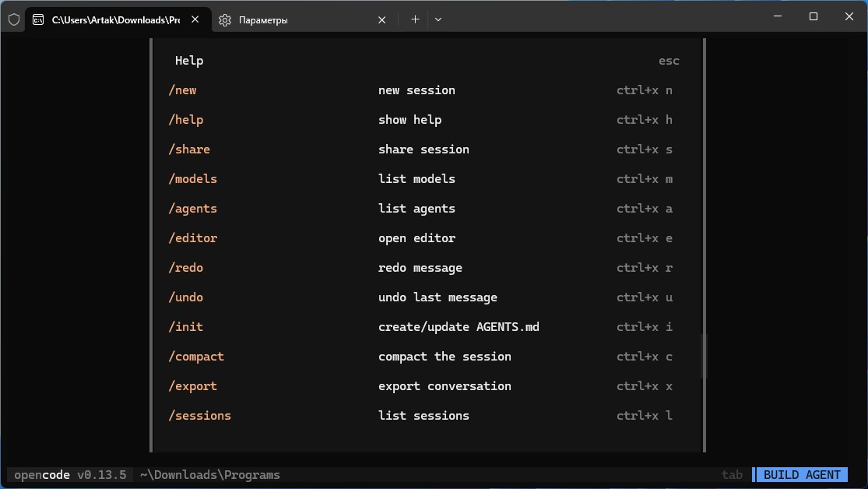Viewport: 868px width, 489px height.
Task: Expand the new tab profile dropdown chevron
Action: (x=438, y=19)
